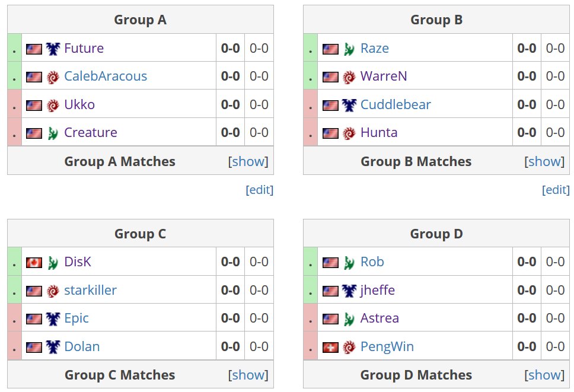Click the Protoss race icon beside Cuddlebear
The width and height of the screenshot is (574, 392).
349,105
